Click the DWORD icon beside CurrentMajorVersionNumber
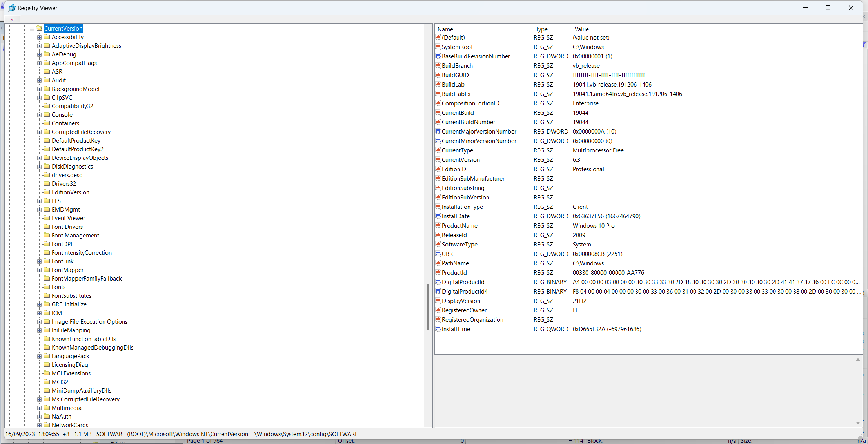Image resolution: width=868 pixels, height=444 pixels. click(438, 131)
